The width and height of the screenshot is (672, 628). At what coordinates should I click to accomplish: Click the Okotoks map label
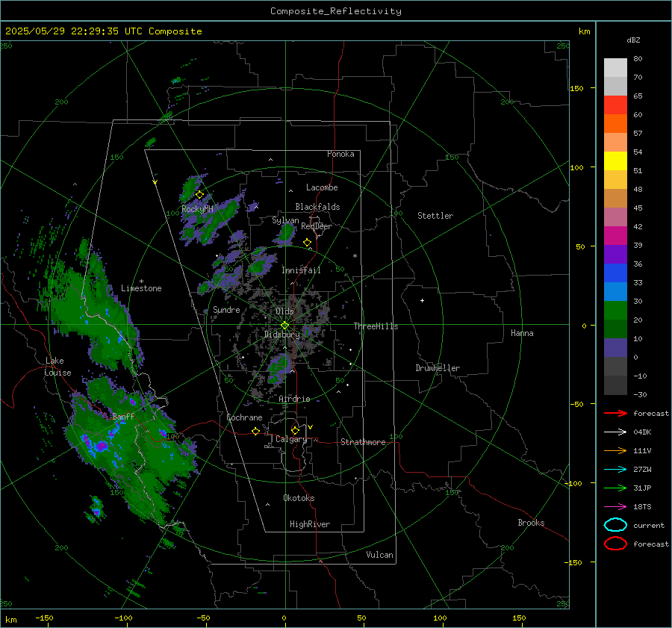299,498
